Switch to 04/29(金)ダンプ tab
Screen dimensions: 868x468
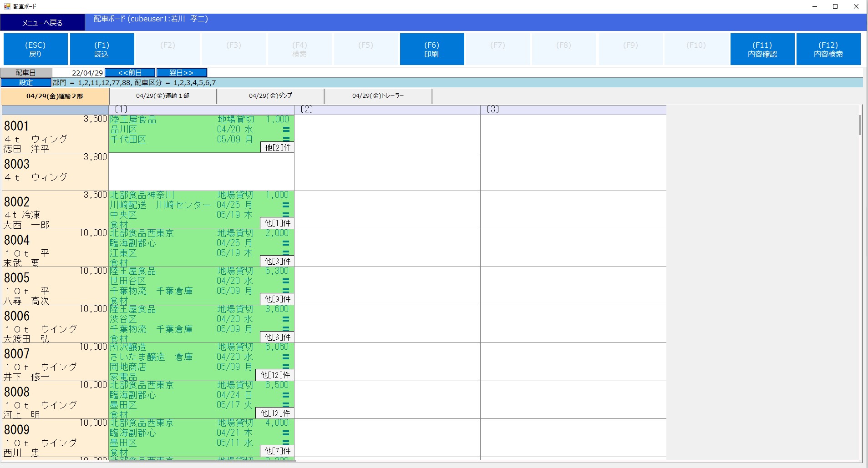click(270, 96)
